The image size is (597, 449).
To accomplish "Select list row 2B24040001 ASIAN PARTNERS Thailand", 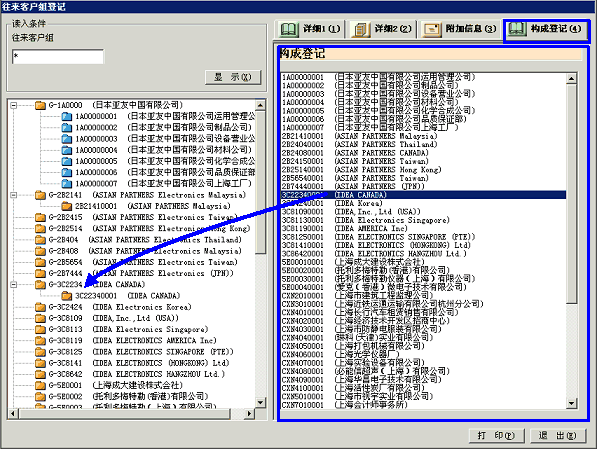I will pos(423,144).
